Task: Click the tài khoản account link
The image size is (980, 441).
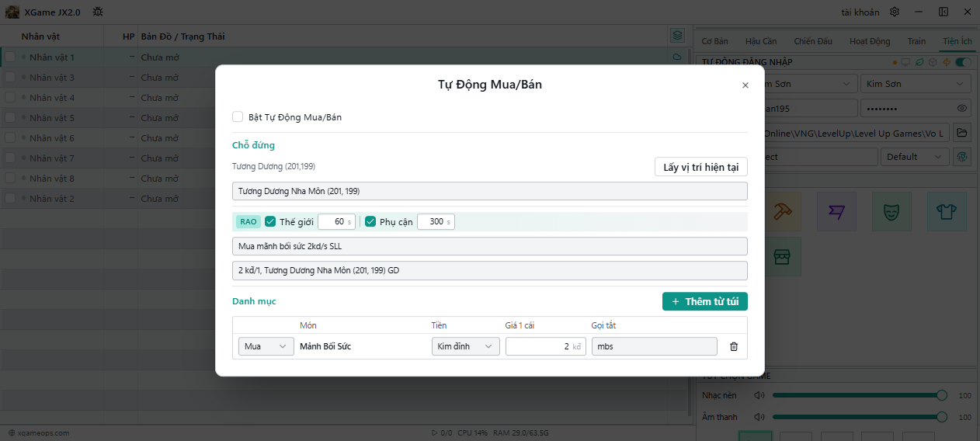Action: pos(861,12)
